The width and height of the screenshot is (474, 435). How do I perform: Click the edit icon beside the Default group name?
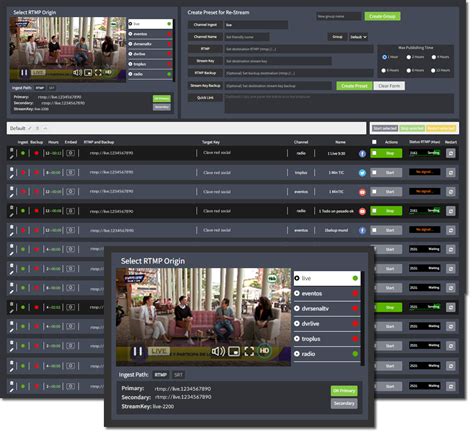pyautogui.click(x=30, y=128)
